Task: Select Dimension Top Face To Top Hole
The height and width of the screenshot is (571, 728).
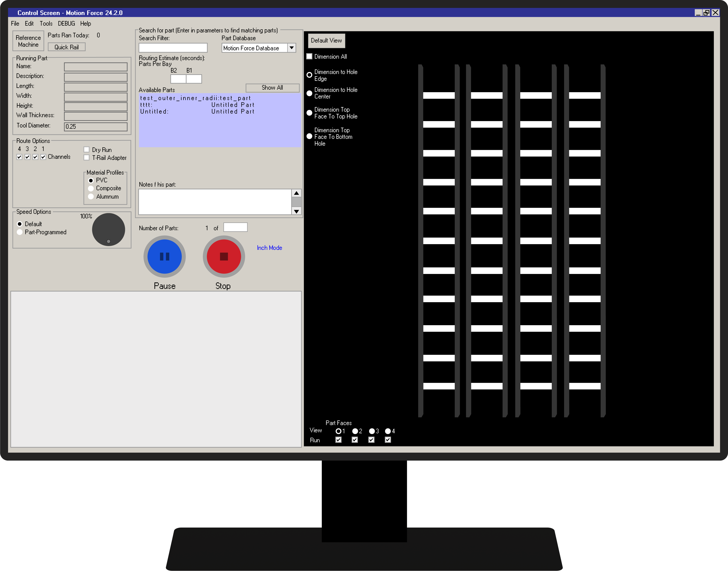Action: (309, 113)
